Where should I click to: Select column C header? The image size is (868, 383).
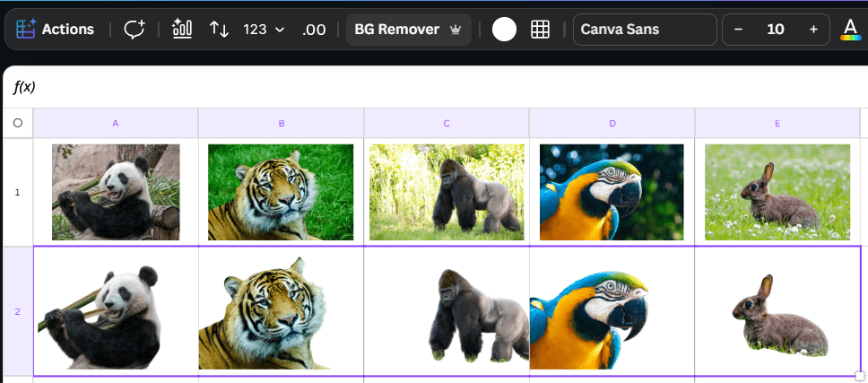(447, 123)
